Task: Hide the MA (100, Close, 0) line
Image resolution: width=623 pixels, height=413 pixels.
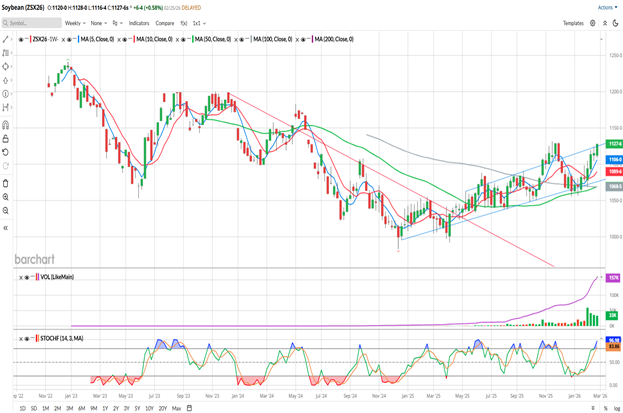Action: [242, 39]
